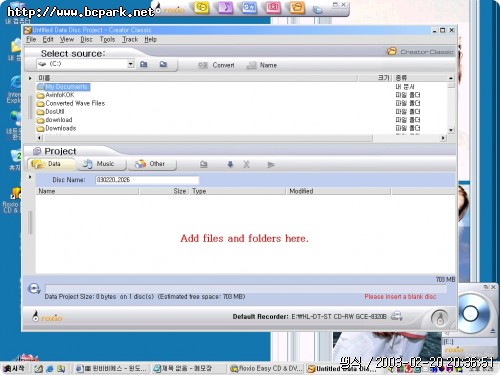The image size is (500, 375).
Task: Click source list scroll down arrow
Action: tap(451, 130)
